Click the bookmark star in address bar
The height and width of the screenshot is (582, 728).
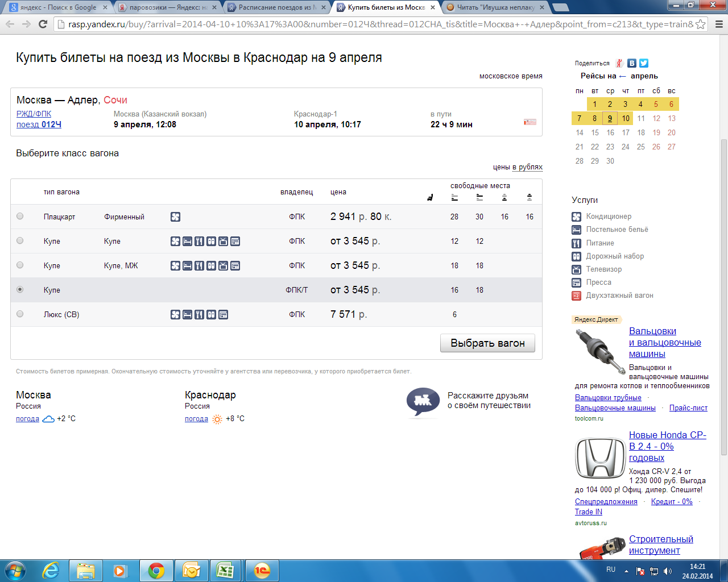click(701, 24)
